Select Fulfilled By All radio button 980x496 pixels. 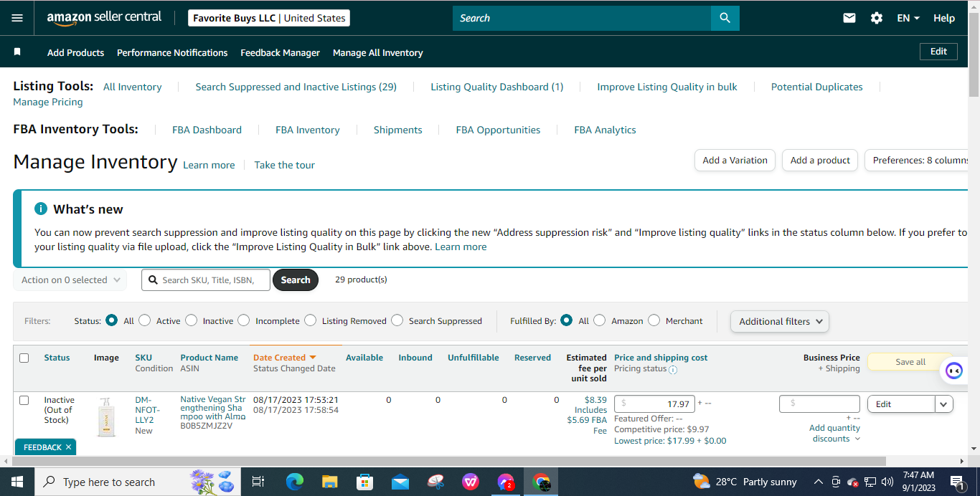point(567,320)
